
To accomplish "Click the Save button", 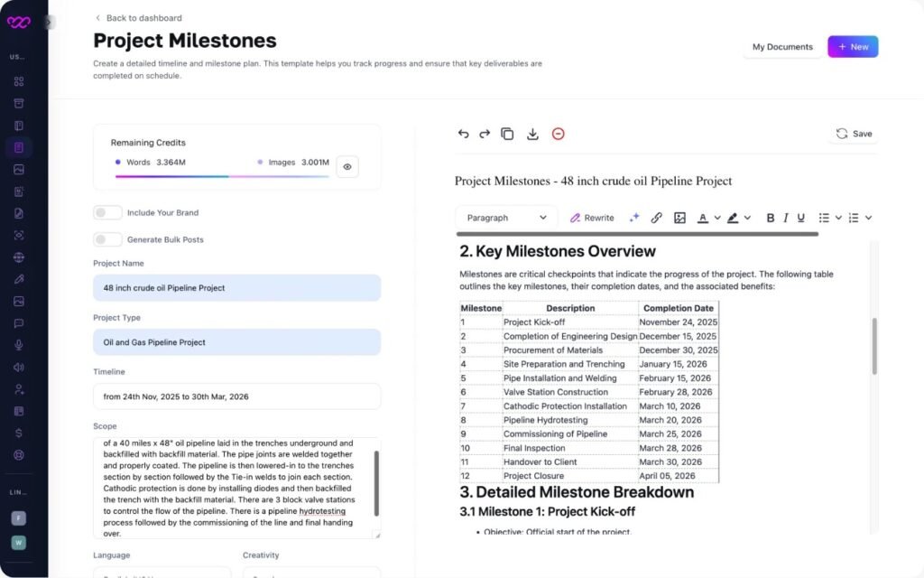I will click(x=854, y=134).
